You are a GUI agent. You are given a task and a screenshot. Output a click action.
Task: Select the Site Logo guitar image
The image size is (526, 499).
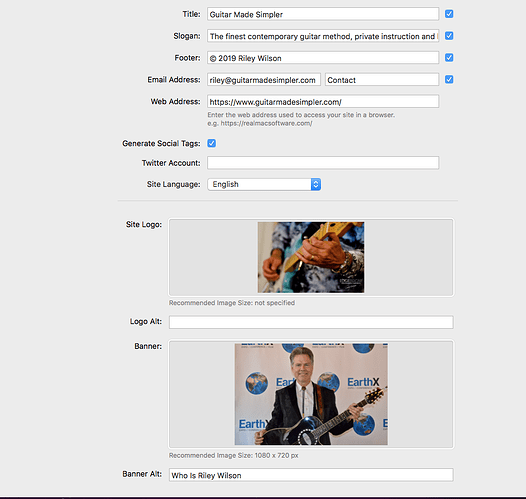click(x=311, y=257)
